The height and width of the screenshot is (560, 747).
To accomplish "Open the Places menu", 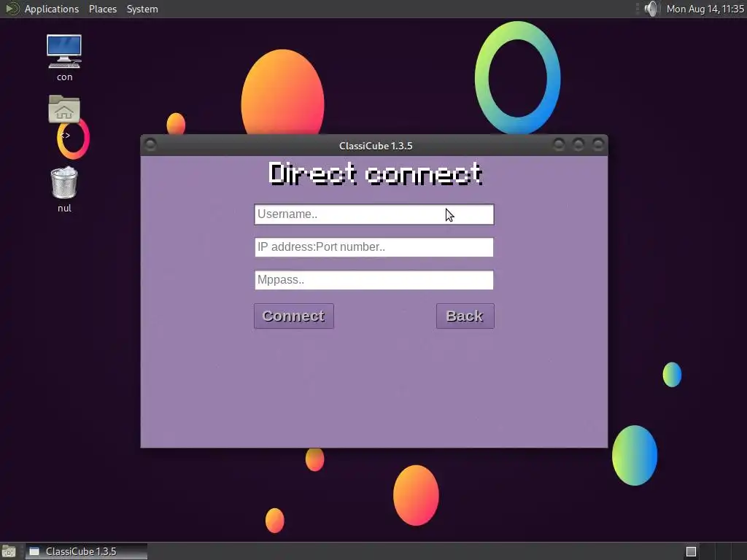I will [x=102, y=9].
